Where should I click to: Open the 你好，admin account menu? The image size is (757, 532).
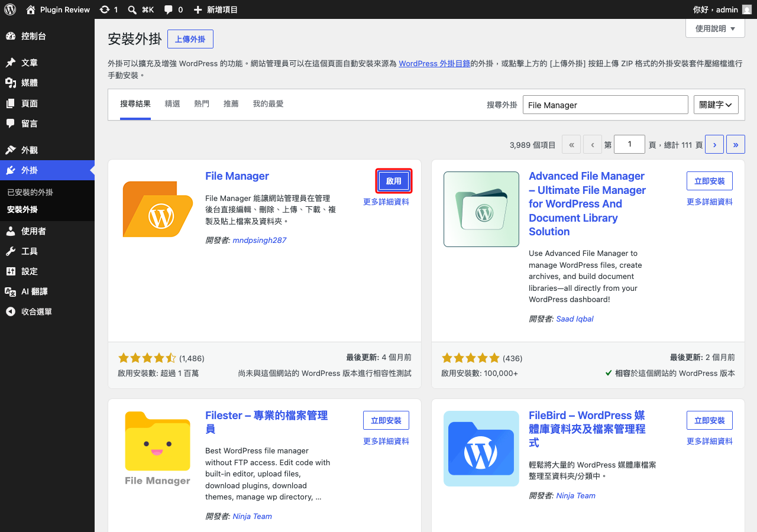722,9
